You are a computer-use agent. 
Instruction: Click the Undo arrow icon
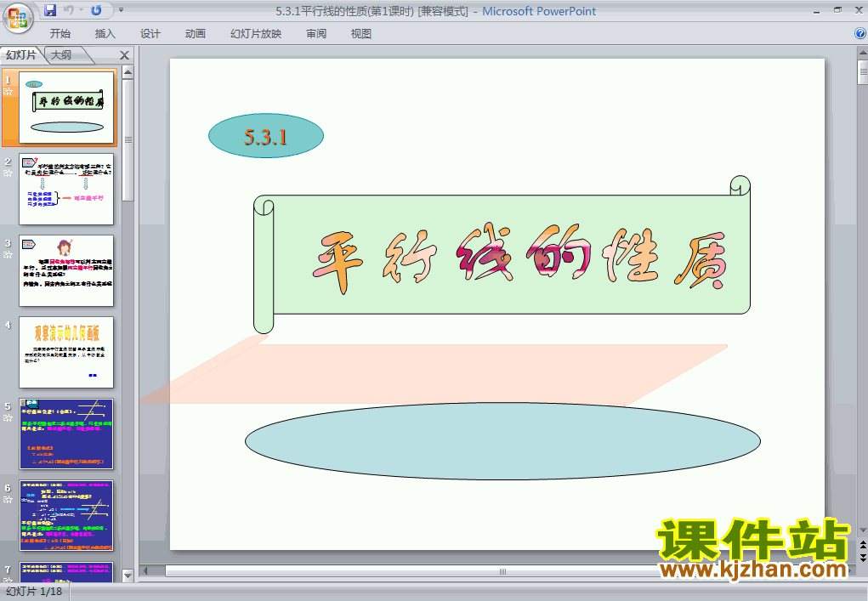[69, 10]
